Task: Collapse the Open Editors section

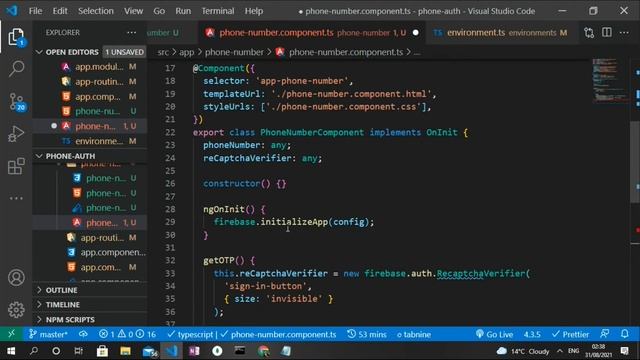Action: point(72,52)
